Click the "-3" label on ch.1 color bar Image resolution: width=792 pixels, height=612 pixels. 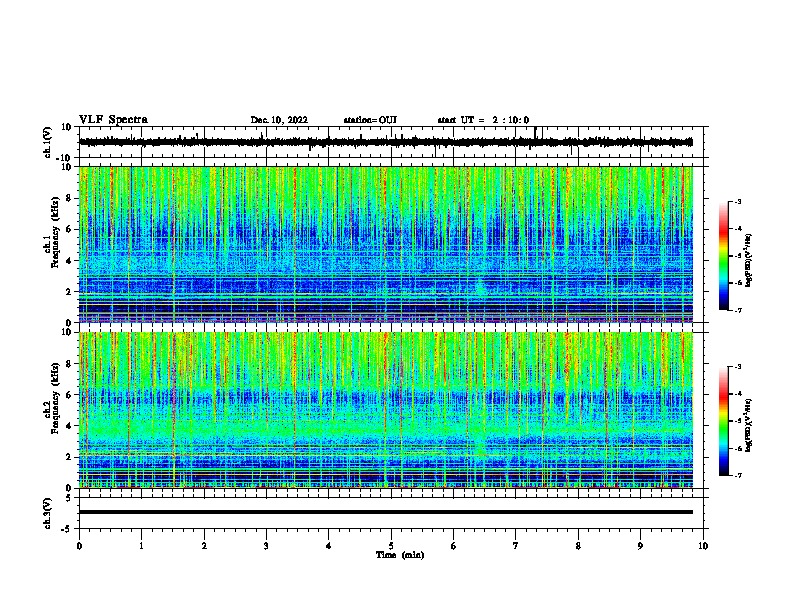click(x=738, y=201)
